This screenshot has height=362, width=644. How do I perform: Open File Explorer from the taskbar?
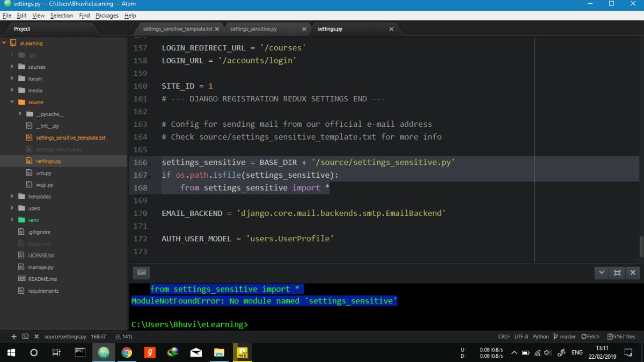(x=219, y=353)
